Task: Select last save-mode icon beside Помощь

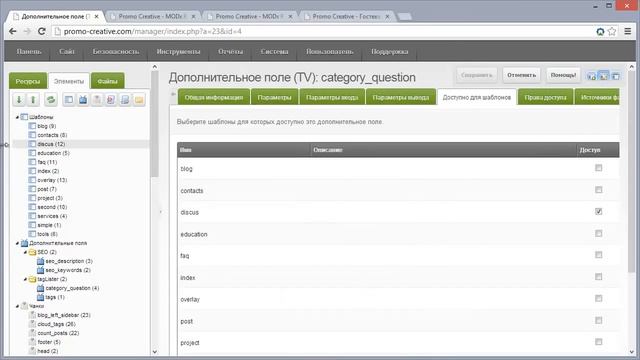Action: point(616,76)
